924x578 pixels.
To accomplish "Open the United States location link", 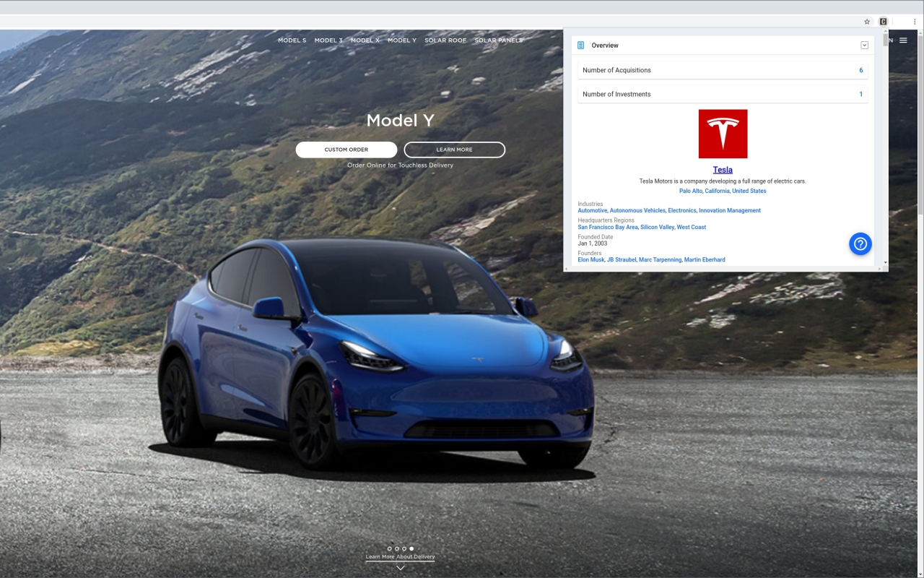I will [749, 191].
